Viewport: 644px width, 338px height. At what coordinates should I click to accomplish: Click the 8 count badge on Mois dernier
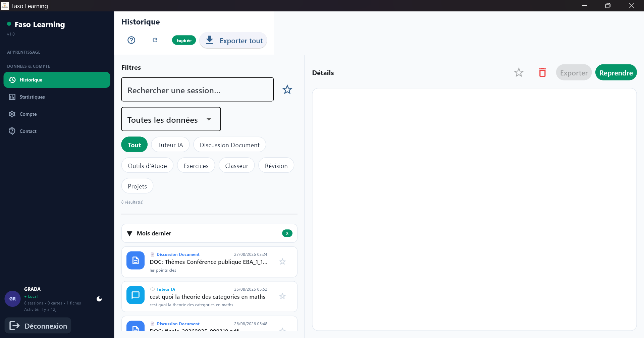coord(287,233)
